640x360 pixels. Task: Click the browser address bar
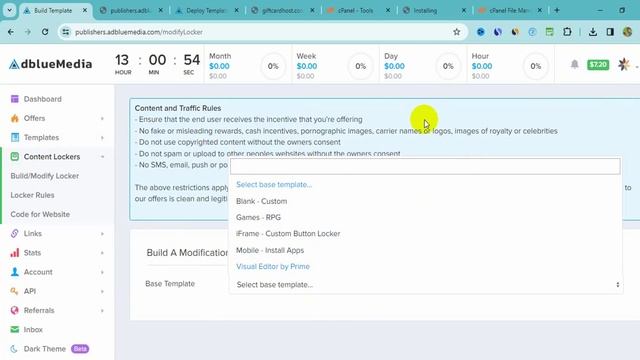click(261, 32)
